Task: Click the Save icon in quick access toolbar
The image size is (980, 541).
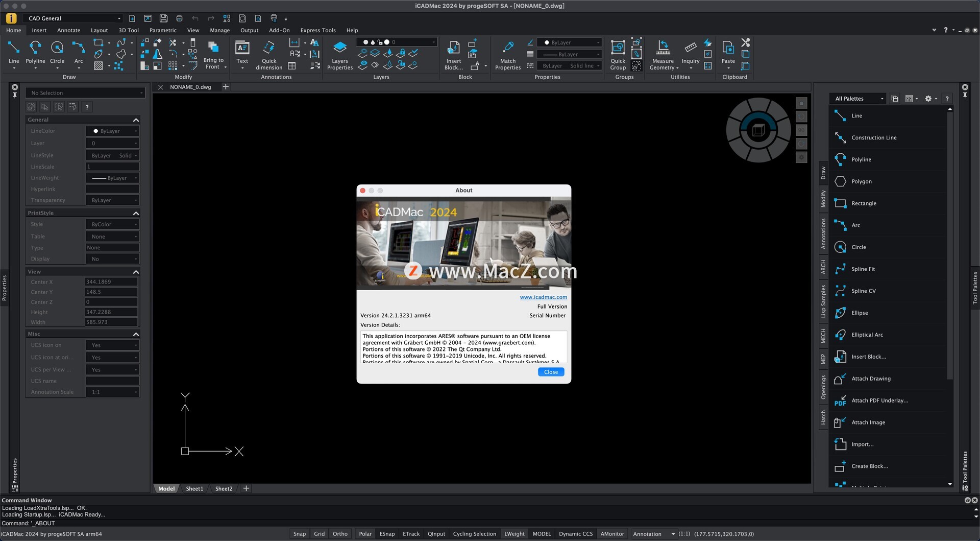Action: pyautogui.click(x=163, y=18)
